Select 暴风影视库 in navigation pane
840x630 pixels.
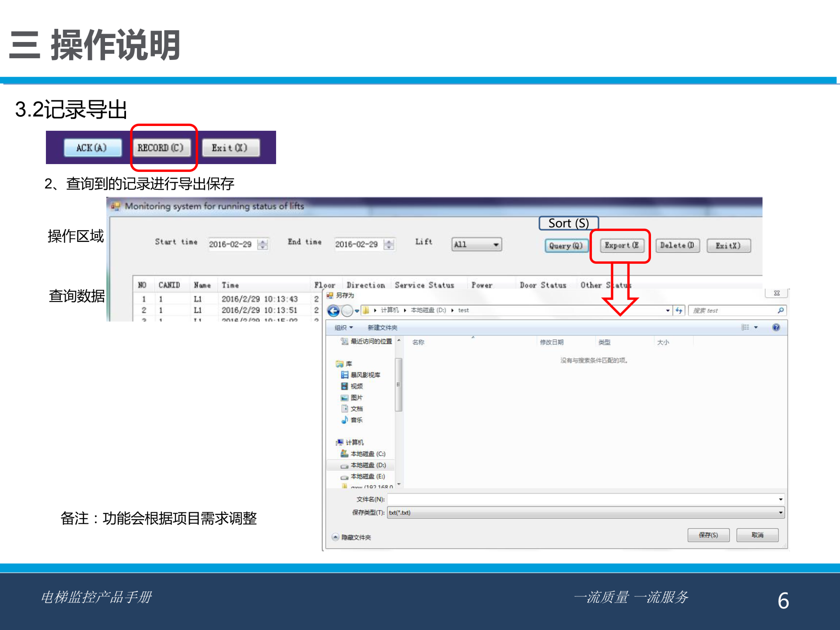pos(361,375)
